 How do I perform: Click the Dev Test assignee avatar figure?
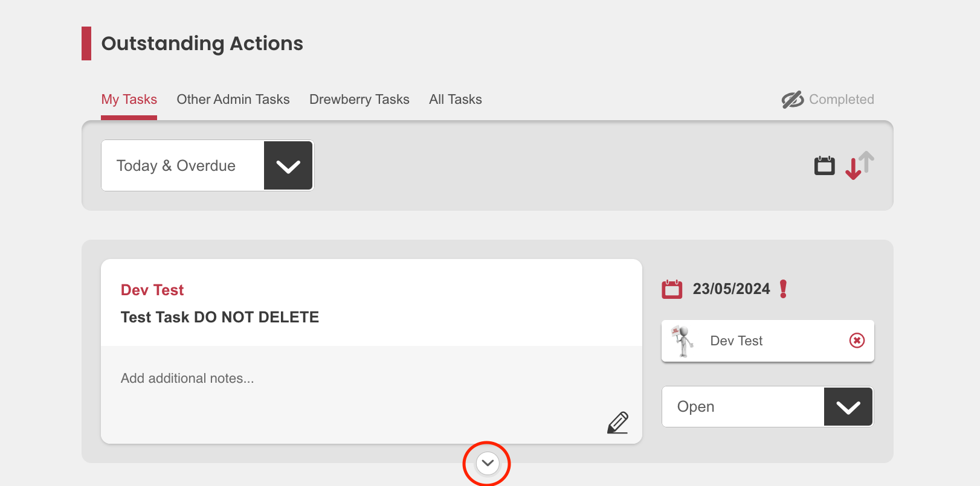[x=682, y=341]
